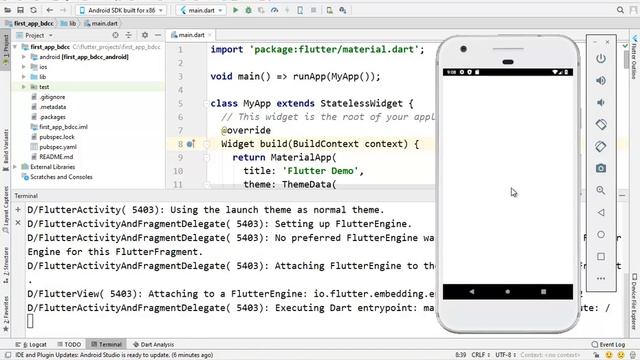The image size is (640, 360).
Task: Click the Synchronize refresh icon
Action: 33,10
